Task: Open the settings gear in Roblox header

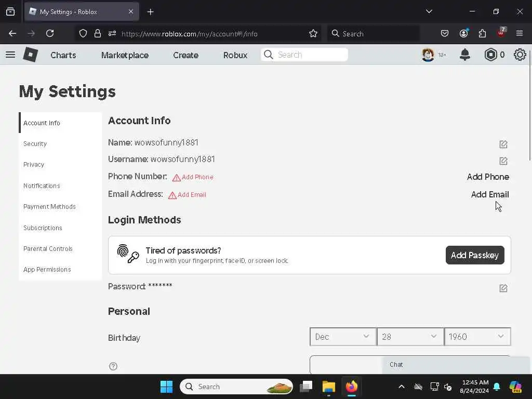Action: click(520, 55)
